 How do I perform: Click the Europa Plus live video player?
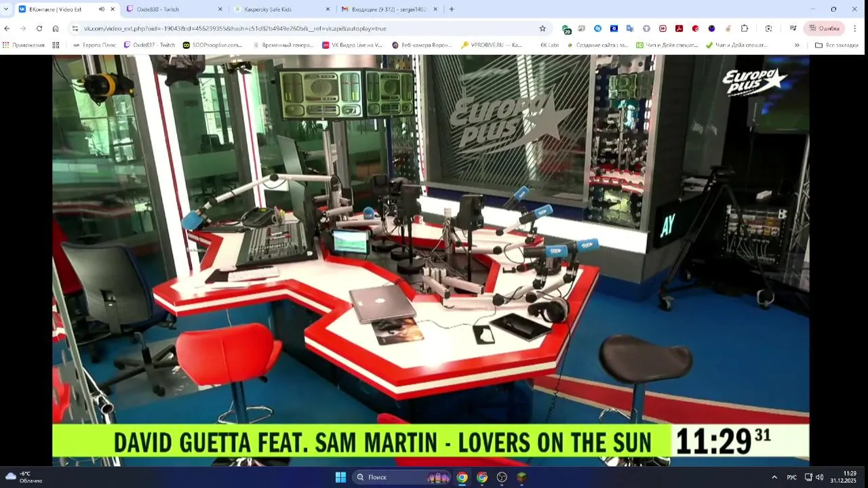(431, 261)
